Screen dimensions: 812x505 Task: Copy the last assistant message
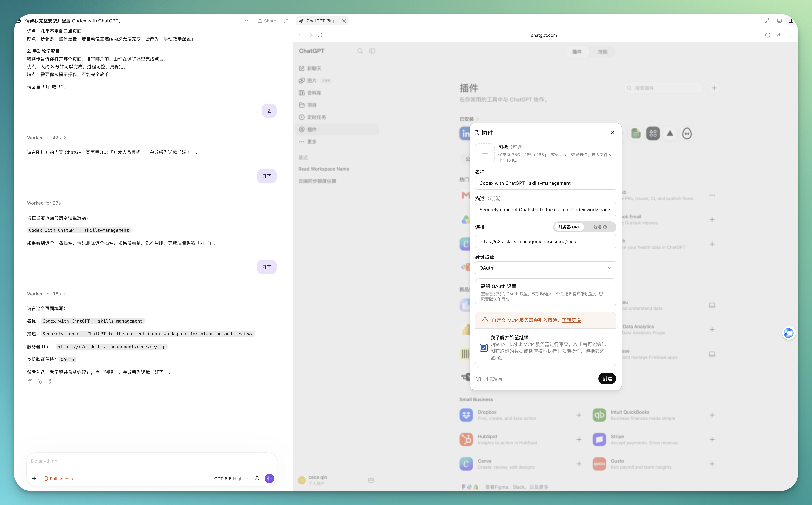(30, 381)
